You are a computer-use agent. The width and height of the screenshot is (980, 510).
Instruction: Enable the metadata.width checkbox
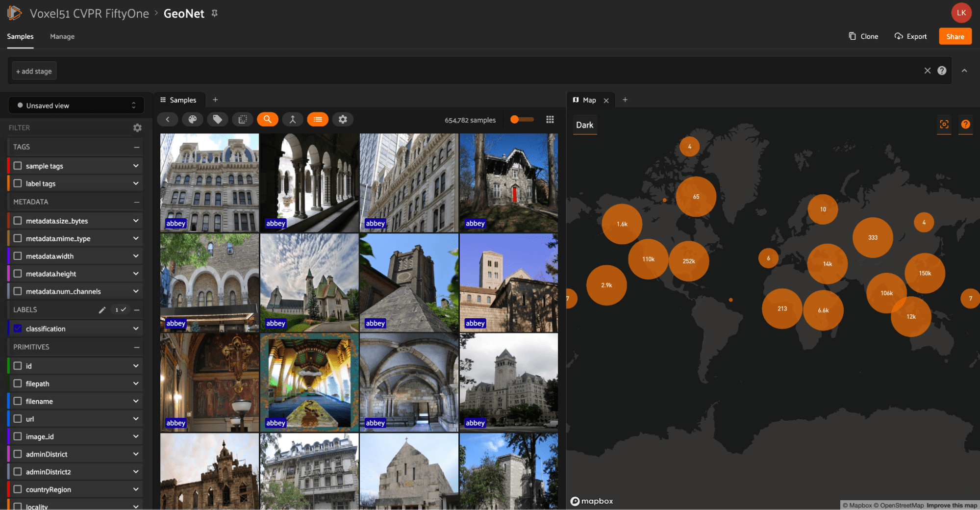pyautogui.click(x=18, y=256)
